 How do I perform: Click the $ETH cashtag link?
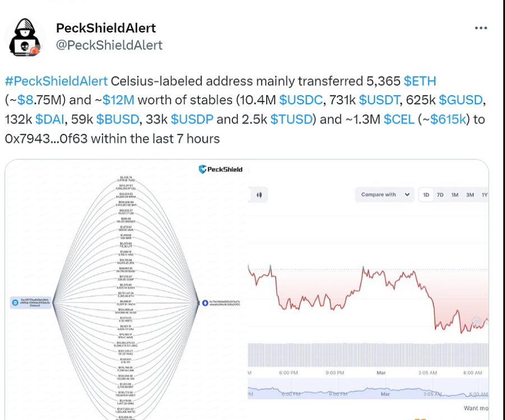point(419,81)
